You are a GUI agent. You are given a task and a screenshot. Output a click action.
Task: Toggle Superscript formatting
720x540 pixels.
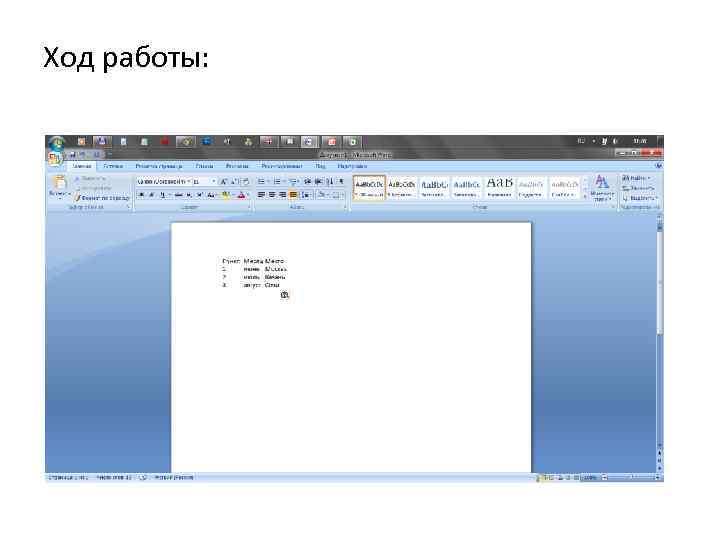(x=199, y=195)
